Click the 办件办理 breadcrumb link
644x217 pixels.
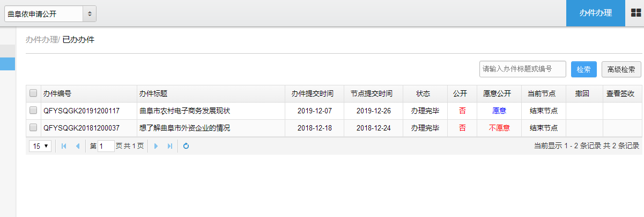click(x=42, y=39)
